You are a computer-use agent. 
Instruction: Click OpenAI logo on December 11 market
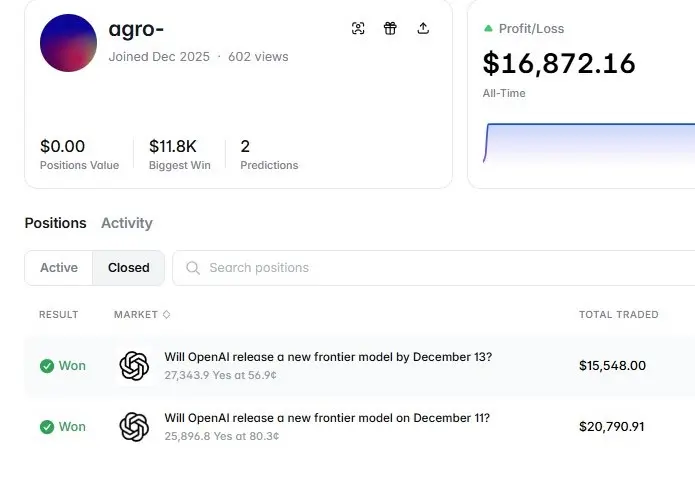coord(134,427)
